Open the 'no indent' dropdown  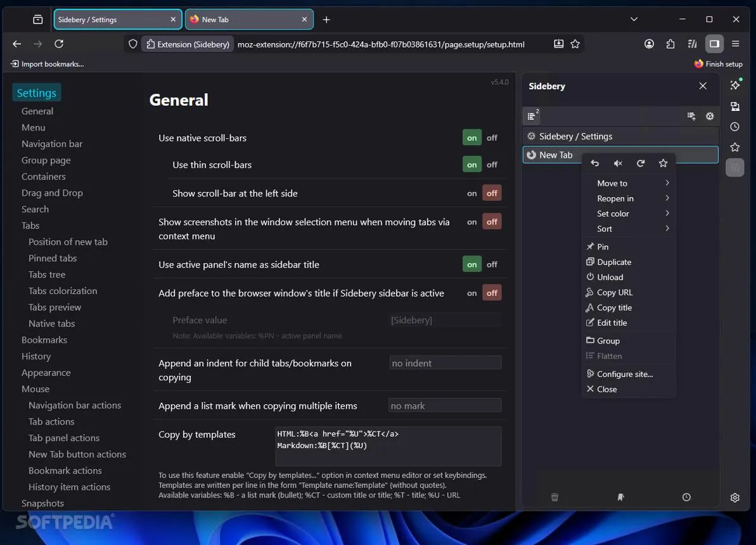[445, 363]
